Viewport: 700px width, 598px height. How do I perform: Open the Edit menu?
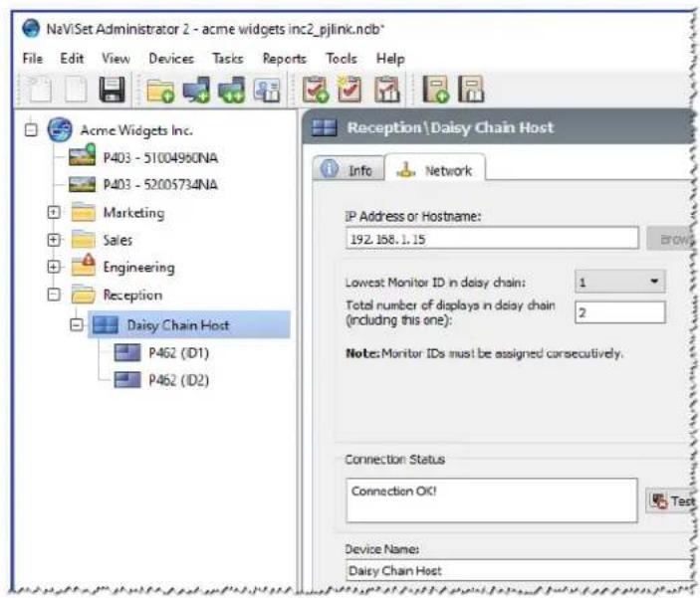[x=72, y=59]
